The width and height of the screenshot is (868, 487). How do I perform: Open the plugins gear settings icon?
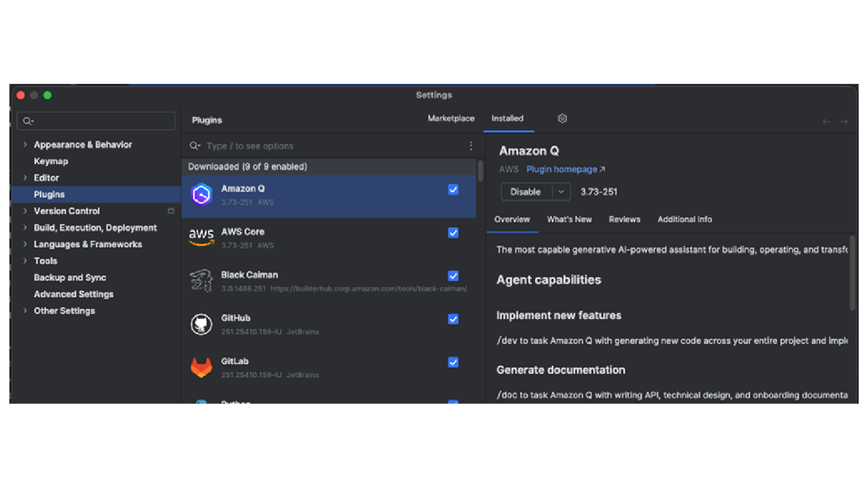click(562, 119)
